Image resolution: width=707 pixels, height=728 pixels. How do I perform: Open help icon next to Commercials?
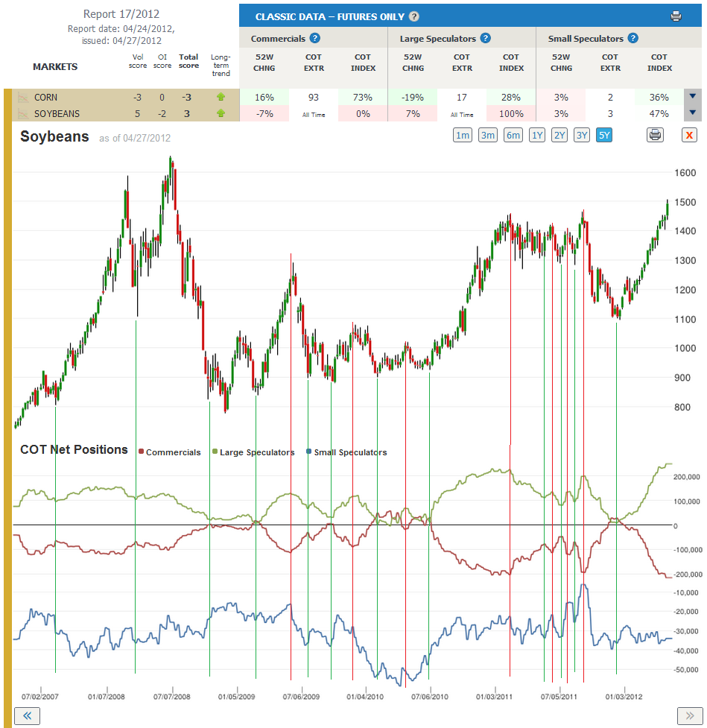314,38
